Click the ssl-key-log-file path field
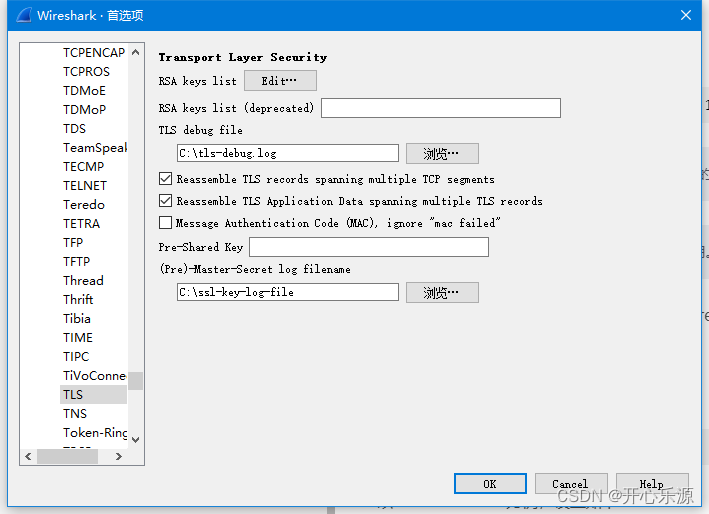This screenshot has width=709, height=514. point(288,292)
